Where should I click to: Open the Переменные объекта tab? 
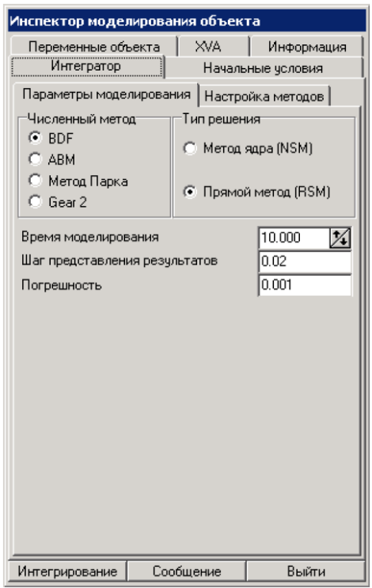pos(94,47)
